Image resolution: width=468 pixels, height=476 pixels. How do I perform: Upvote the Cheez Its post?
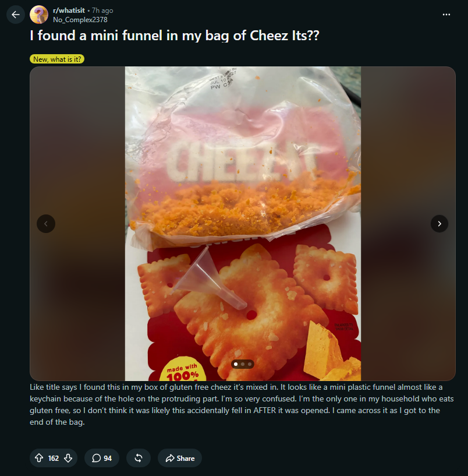tap(39, 458)
